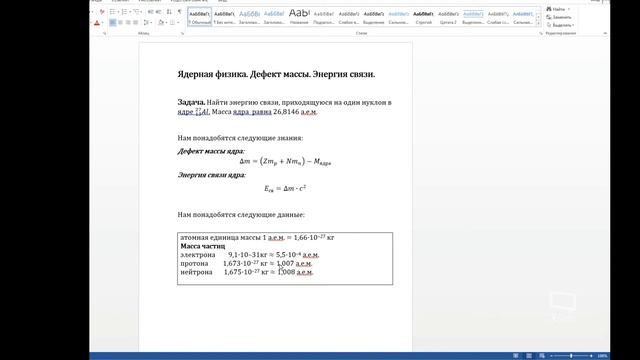Apply the red font color button
This screenshot has width=640, height=360.
click(97, 23)
